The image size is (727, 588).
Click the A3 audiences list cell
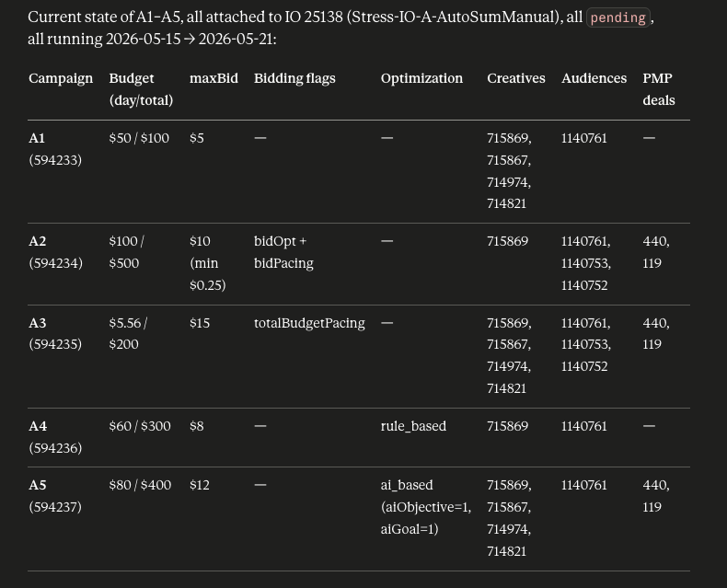point(586,344)
